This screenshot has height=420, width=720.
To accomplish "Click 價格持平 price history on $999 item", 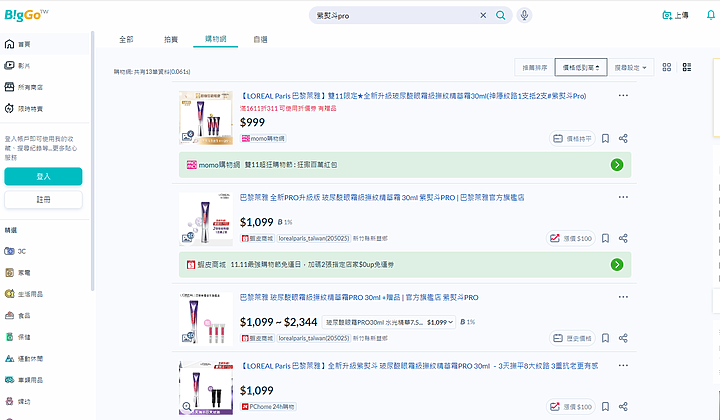I will (x=572, y=139).
